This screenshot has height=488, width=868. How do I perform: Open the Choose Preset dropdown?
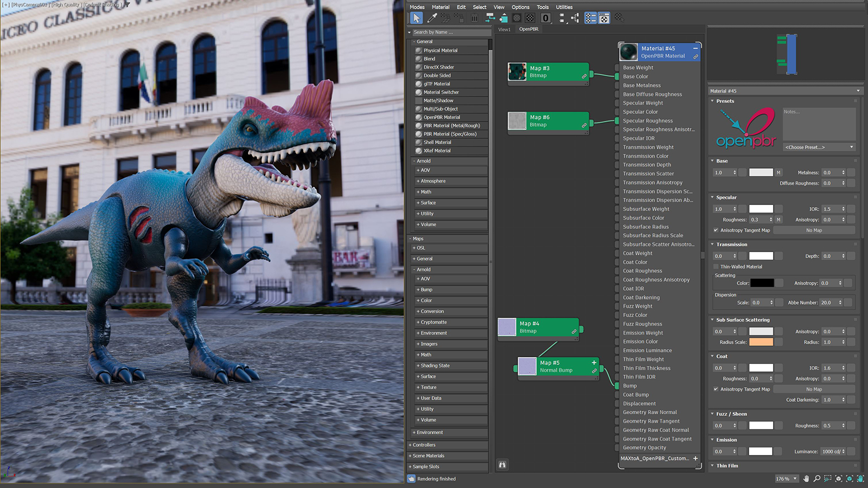click(819, 147)
